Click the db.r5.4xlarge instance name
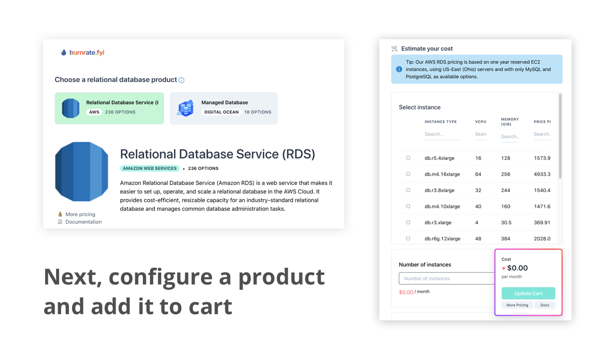 (439, 158)
